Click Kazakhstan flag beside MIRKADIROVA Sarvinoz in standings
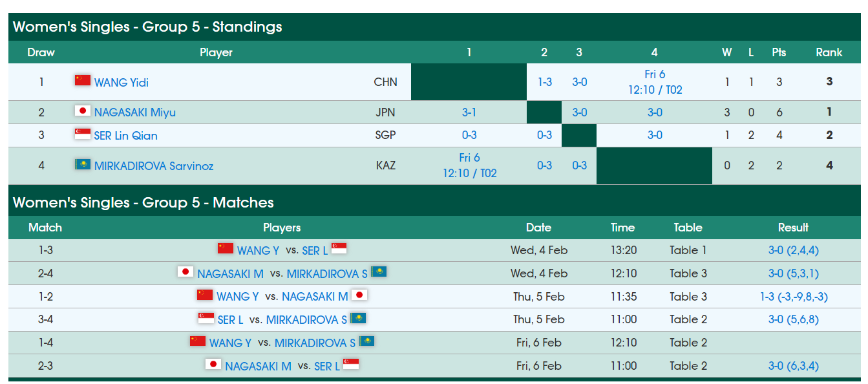868x384 pixels. coord(83,164)
